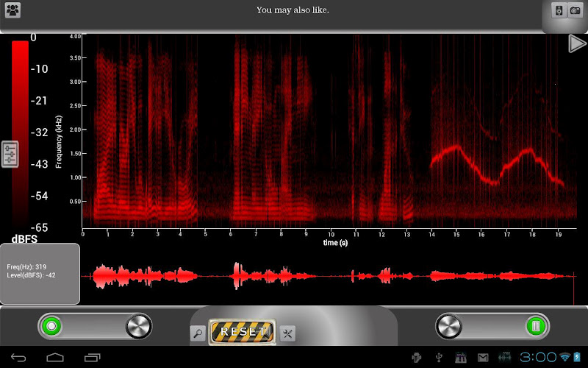Tap the play triangle beside the spectrogram
The height and width of the screenshot is (368, 588).
pos(578,43)
